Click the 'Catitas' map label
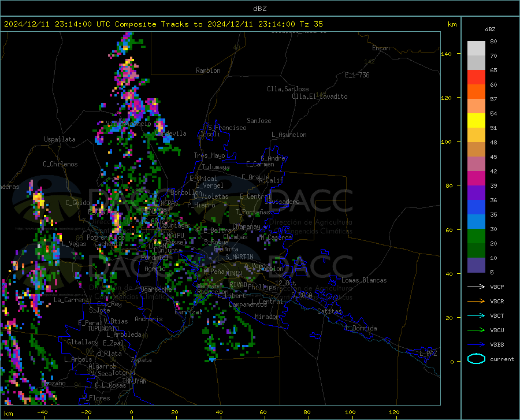The height and width of the screenshot is (420, 520). [x=330, y=311]
